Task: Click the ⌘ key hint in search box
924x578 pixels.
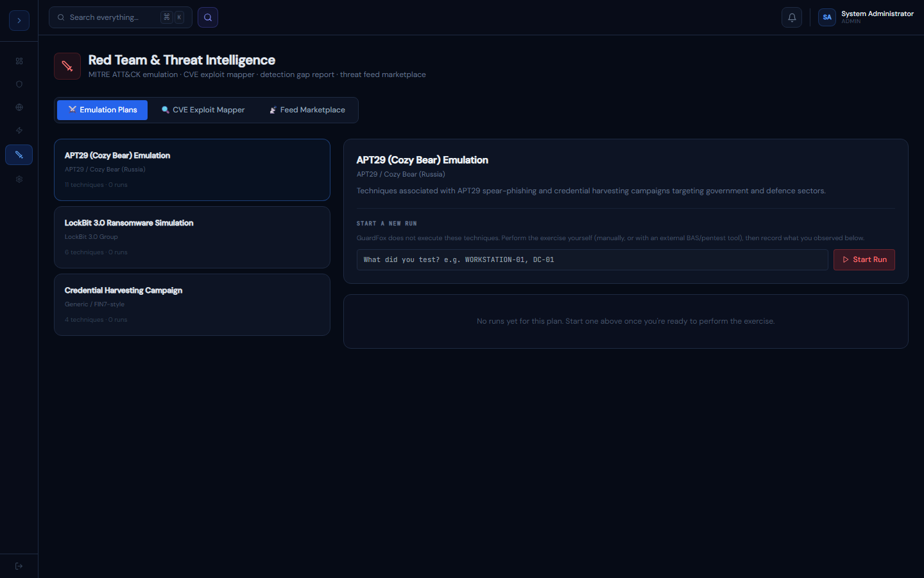Action: [167, 17]
